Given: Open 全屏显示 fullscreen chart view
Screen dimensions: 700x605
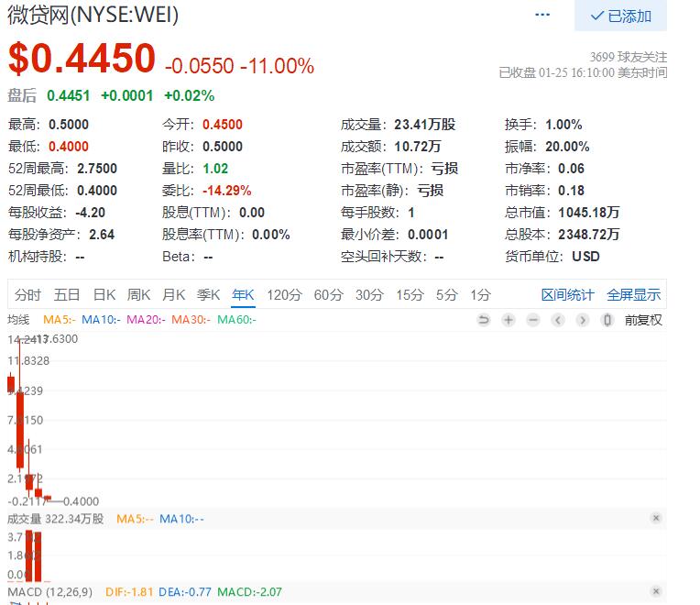Looking at the screenshot, I should coord(633,294).
